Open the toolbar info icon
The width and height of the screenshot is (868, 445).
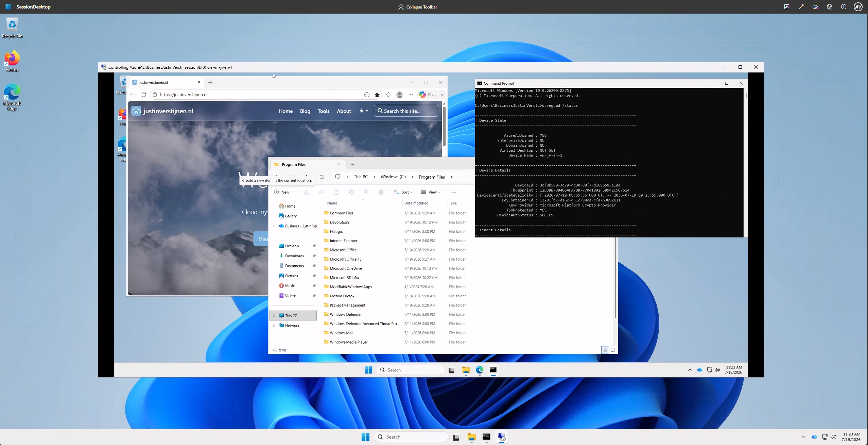click(844, 7)
